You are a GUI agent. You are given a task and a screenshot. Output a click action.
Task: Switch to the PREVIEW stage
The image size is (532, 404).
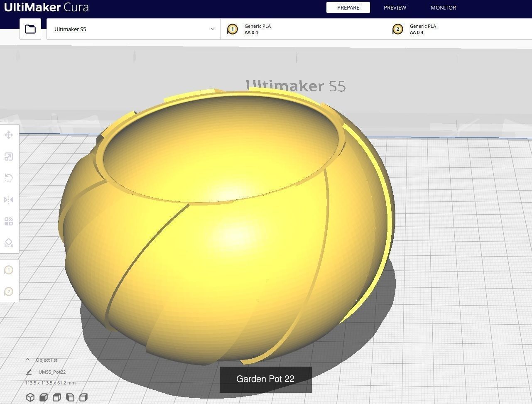(x=395, y=7)
